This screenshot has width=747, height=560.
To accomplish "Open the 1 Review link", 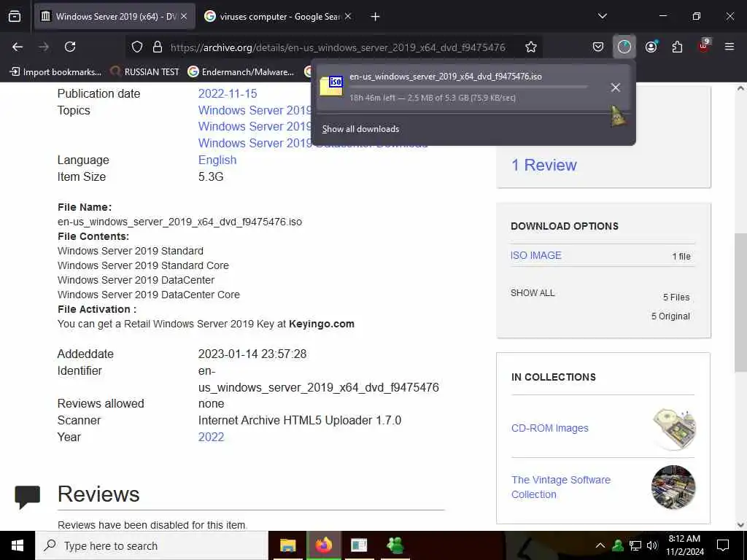I will (544, 165).
